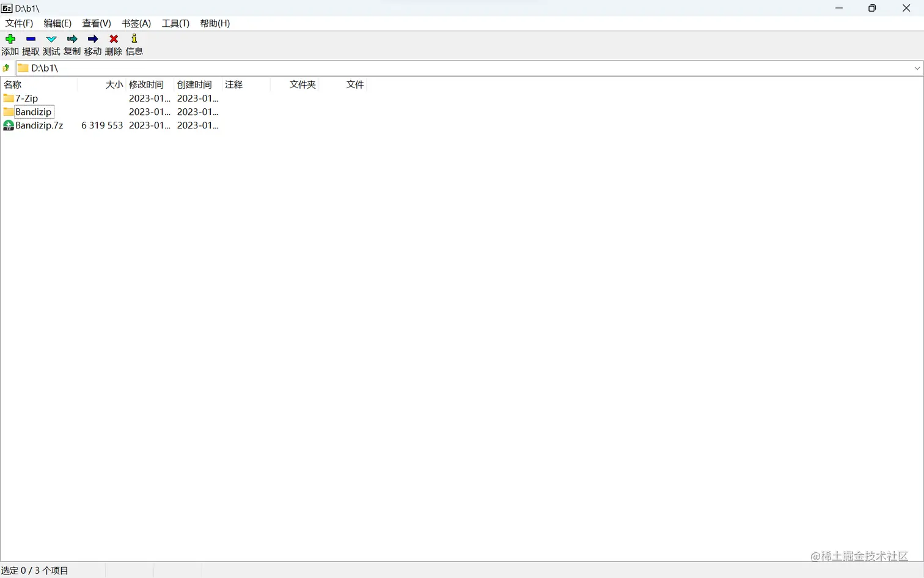Close the 7-Zip window
Viewport: 924px width, 578px height.
pos(906,8)
